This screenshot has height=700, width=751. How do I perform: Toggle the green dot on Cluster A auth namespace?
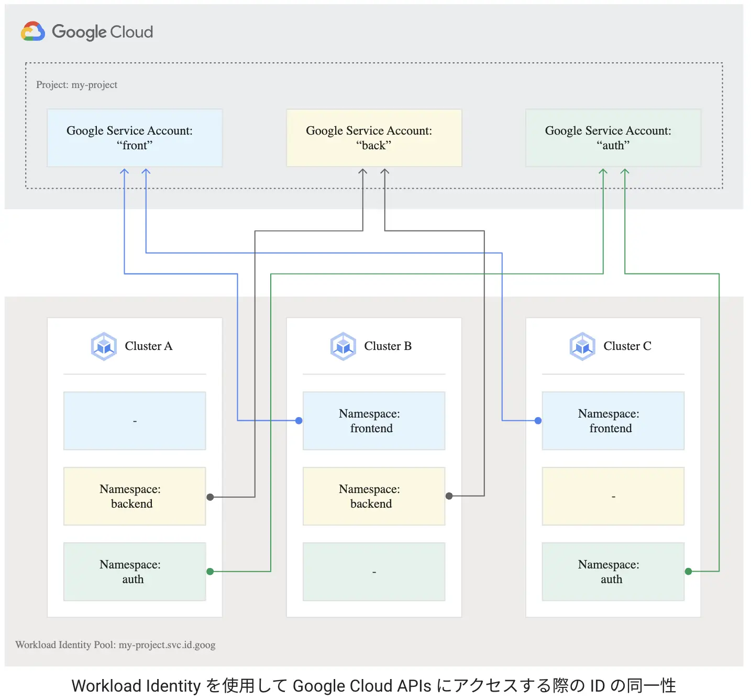coord(210,572)
